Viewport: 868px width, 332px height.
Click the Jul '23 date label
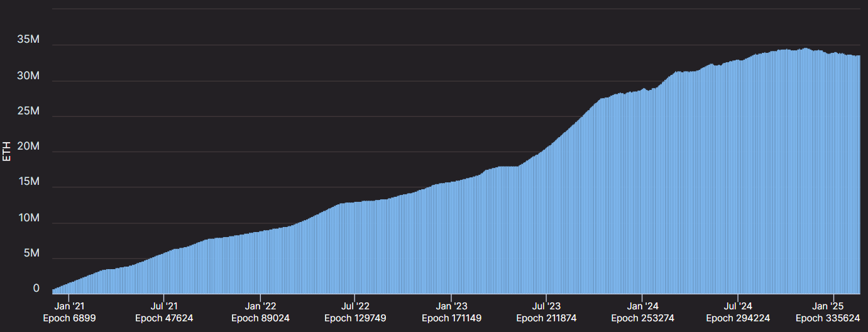coord(546,306)
